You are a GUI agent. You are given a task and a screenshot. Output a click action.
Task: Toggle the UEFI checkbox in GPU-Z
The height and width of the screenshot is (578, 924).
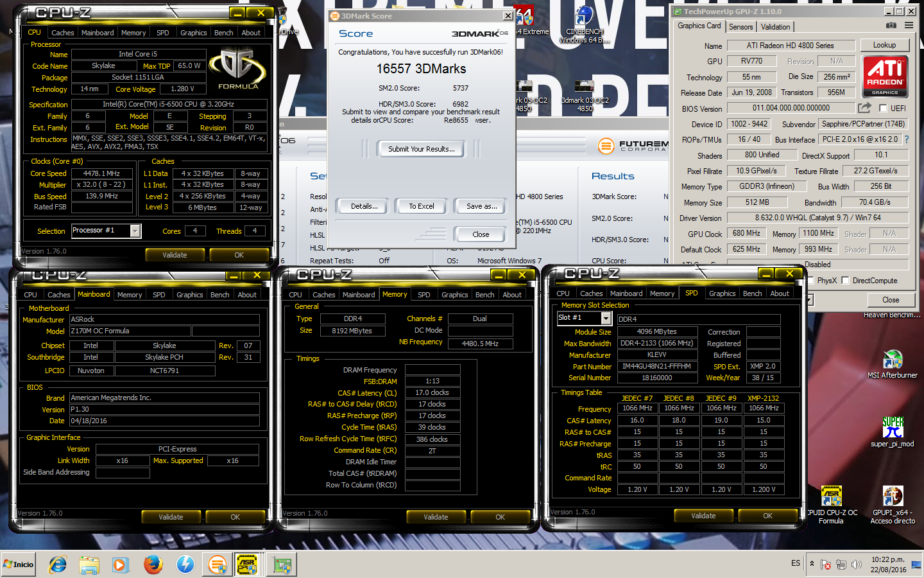[x=883, y=108]
